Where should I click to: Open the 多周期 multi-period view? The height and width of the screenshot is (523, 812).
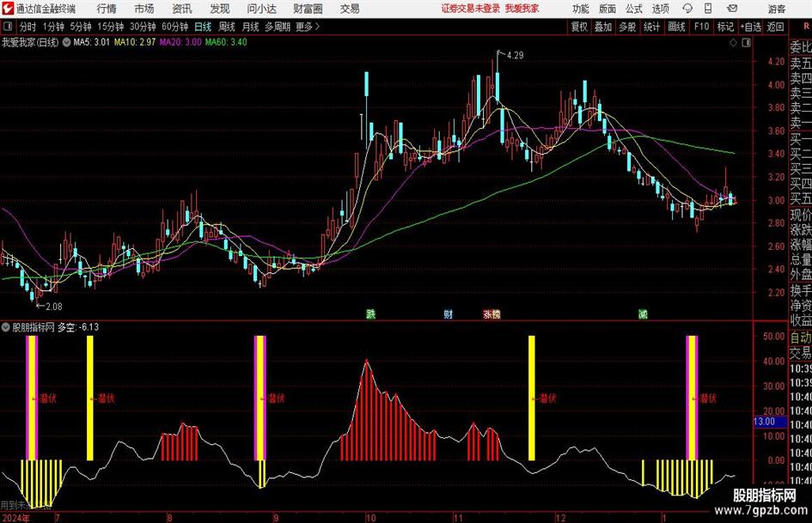pos(278,27)
